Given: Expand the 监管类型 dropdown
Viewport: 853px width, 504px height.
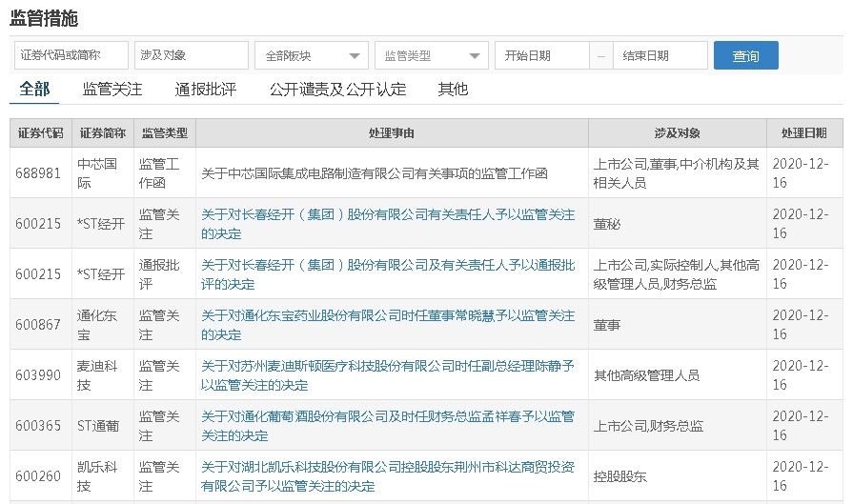Looking at the screenshot, I should (432, 56).
